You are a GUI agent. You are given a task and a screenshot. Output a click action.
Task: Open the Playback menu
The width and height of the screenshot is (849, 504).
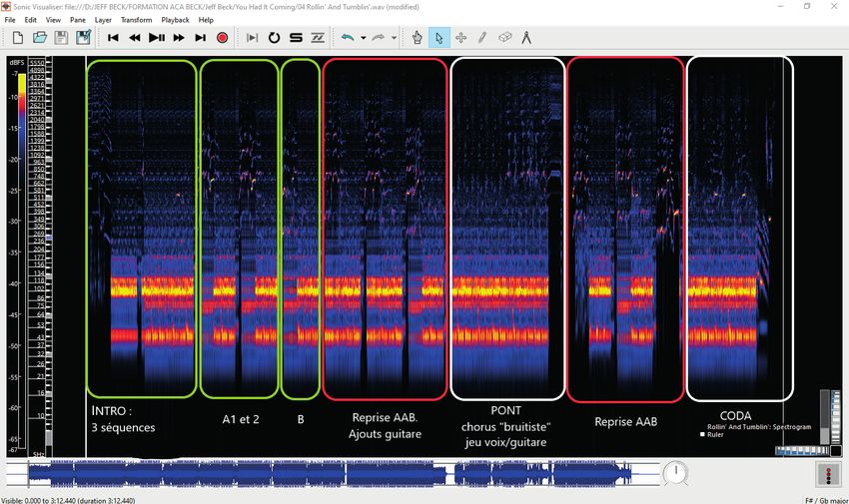pyautogui.click(x=175, y=20)
